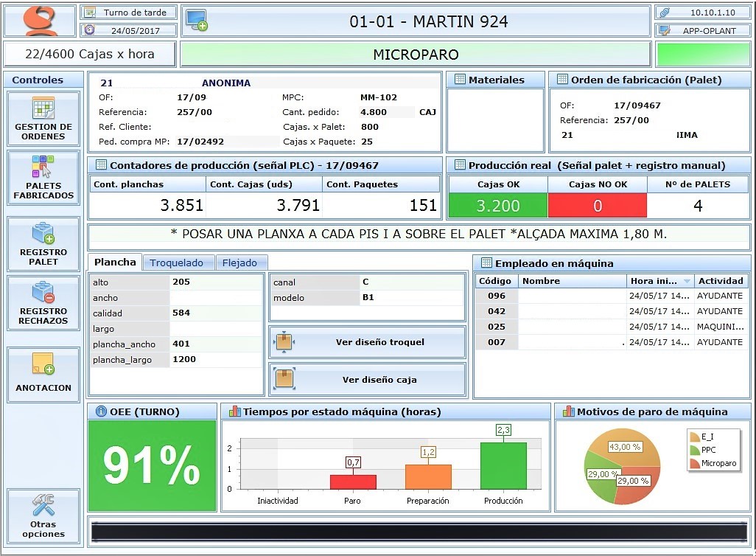Open REGISTRO PALET with its green-plus icon
Screen dimensions: 756x556
43,234
